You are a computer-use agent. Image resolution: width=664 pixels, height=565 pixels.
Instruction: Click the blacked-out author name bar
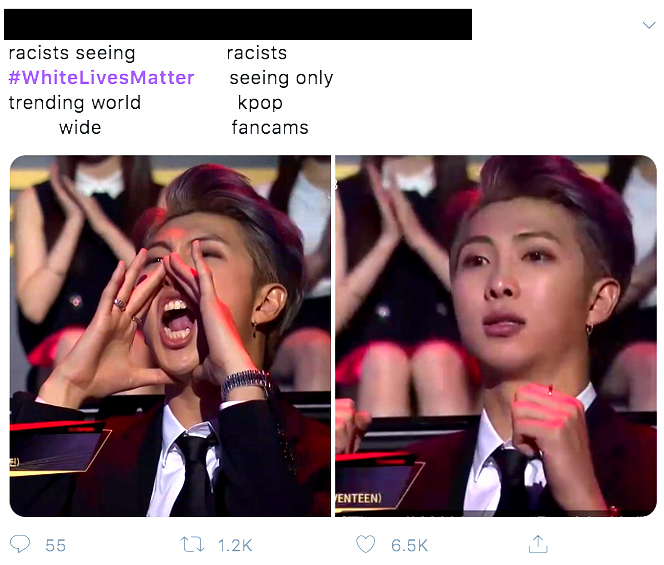click(x=238, y=25)
